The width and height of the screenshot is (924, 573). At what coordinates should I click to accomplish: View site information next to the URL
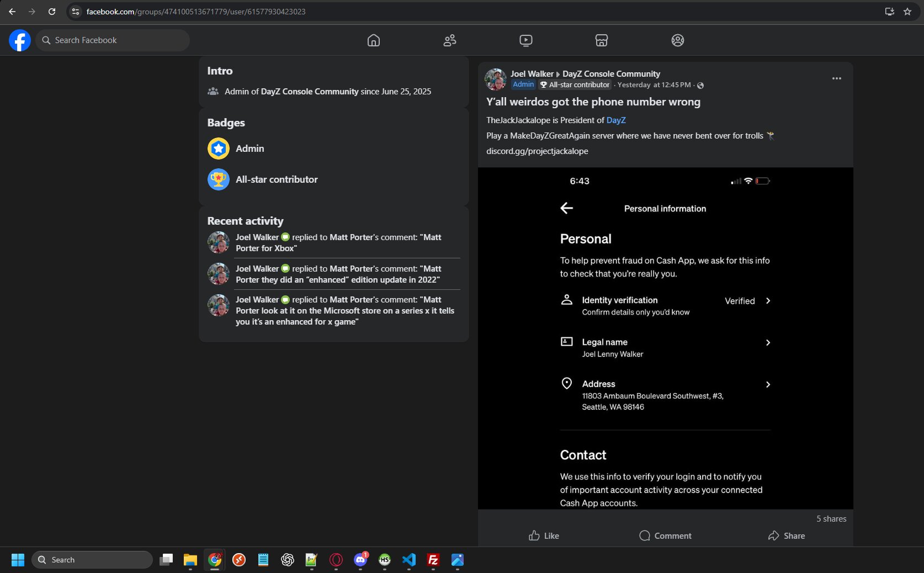point(76,12)
